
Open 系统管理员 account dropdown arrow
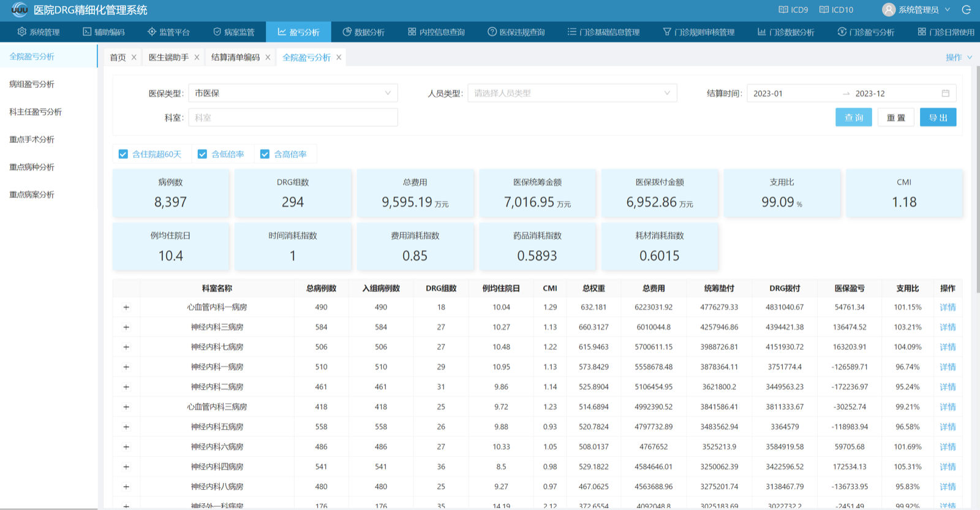tap(948, 10)
